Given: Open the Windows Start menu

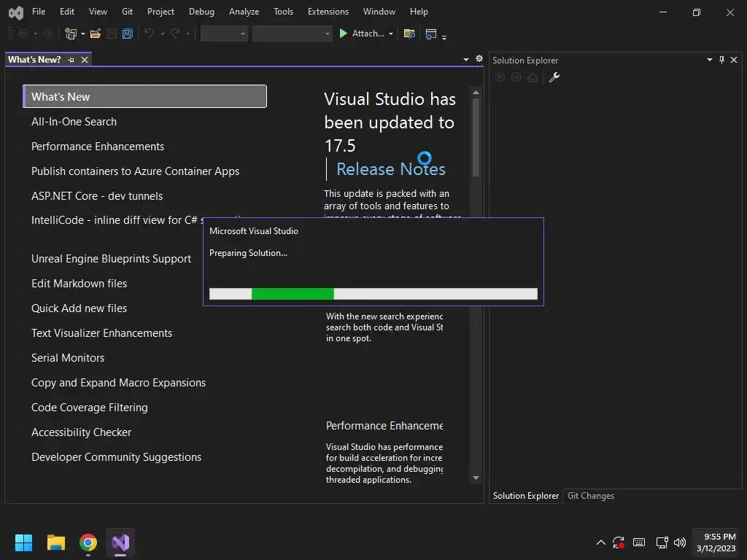Looking at the screenshot, I should (23, 542).
